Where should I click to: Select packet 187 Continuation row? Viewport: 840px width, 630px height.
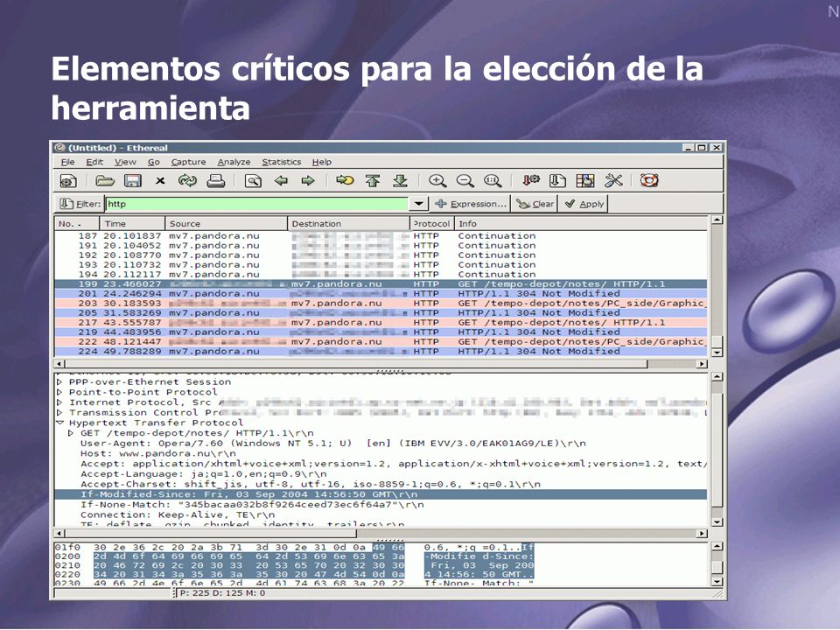pyautogui.click(x=381, y=235)
